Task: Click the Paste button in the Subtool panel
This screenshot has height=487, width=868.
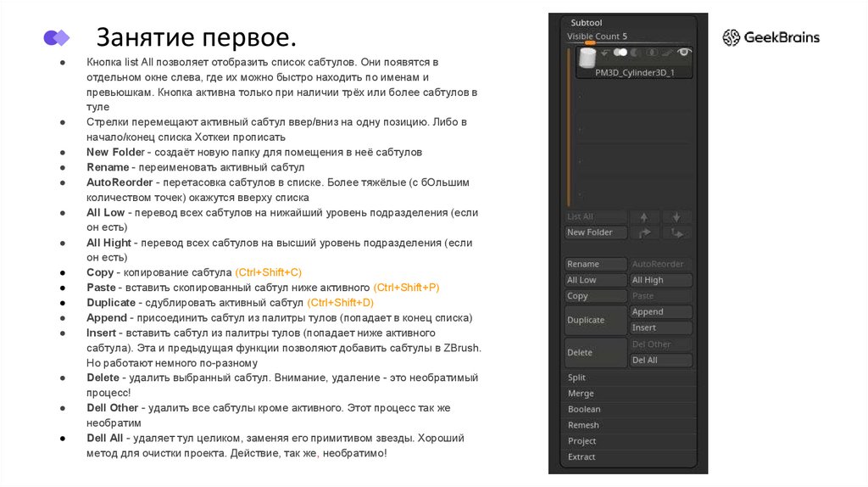Action: coord(661,296)
